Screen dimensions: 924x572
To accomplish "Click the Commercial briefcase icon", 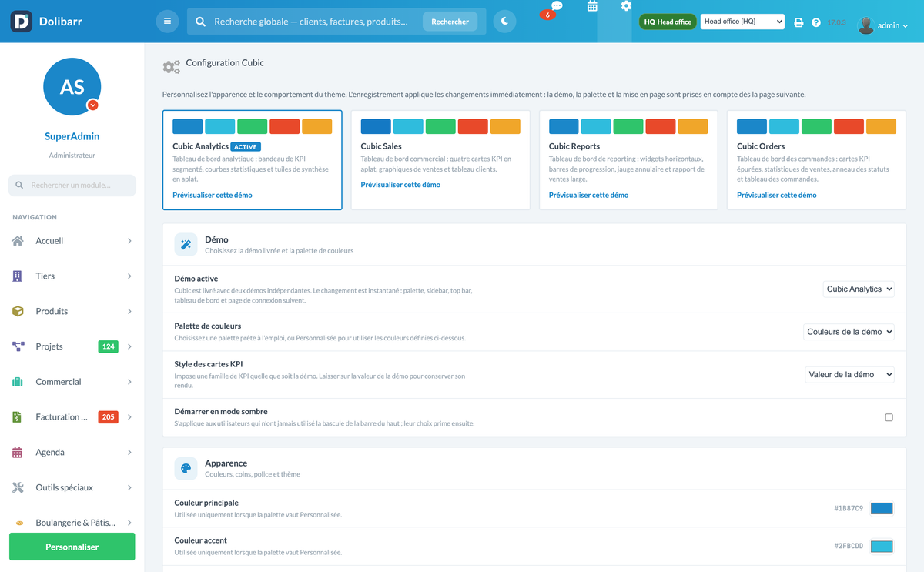I will click(18, 382).
